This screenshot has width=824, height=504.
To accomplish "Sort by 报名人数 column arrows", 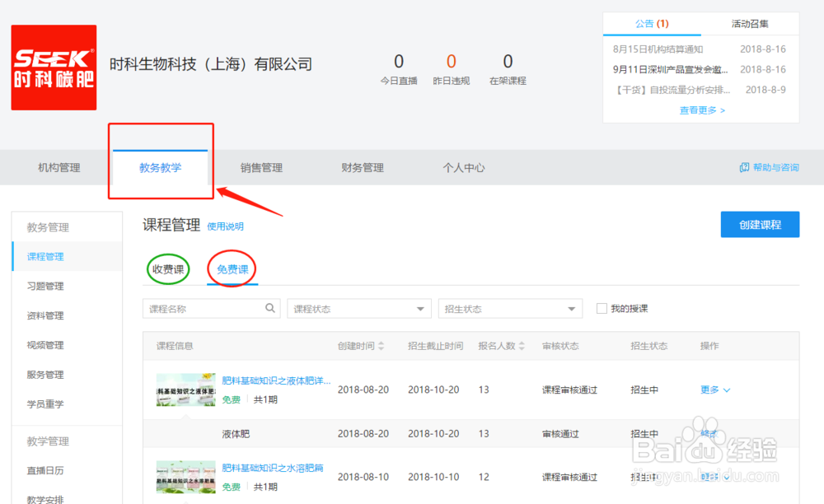I will coord(522,346).
